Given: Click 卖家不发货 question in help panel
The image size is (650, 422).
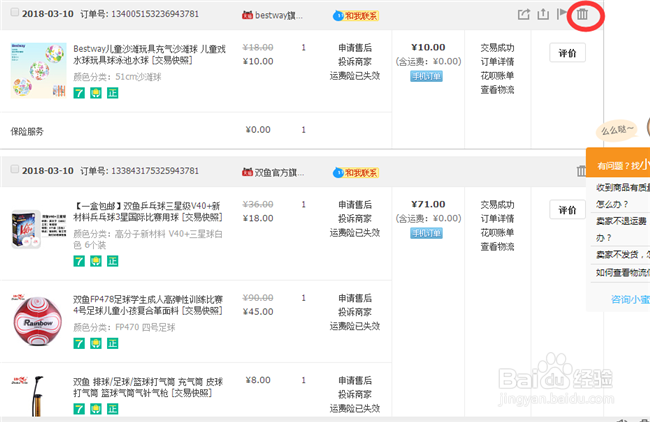Looking at the screenshot, I should [623, 255].
